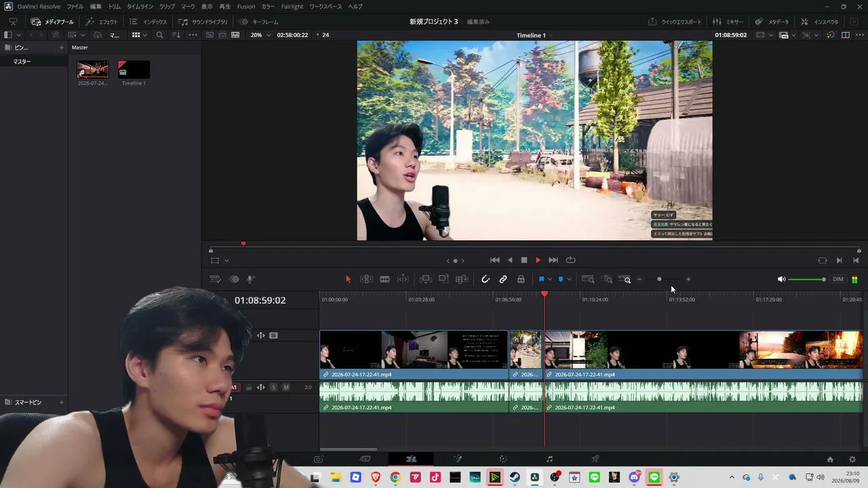The image size is (868, 488).
Task: Toggle Snapping magnet in timeline toolbar
Action: (486, 279)
